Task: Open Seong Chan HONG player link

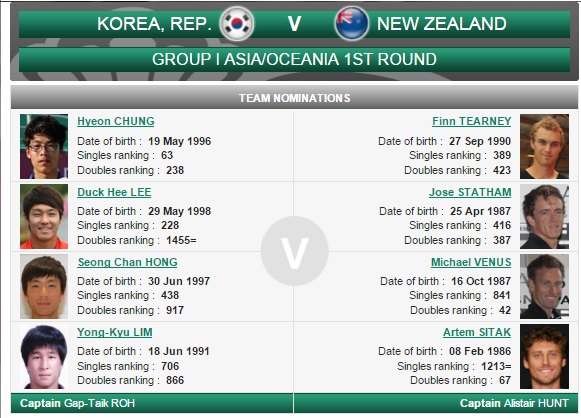Action: click(x=127, y=262)
